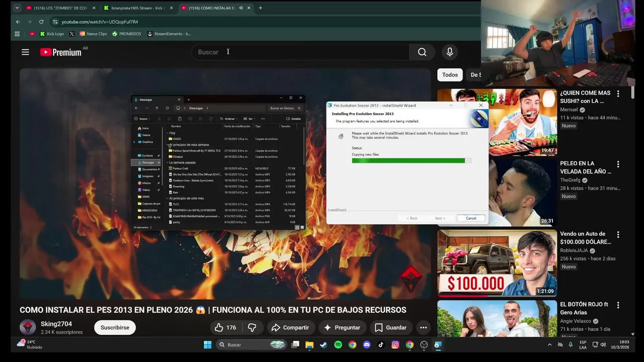Go back in browser history

pyautogui.click(x=18, y=22)
